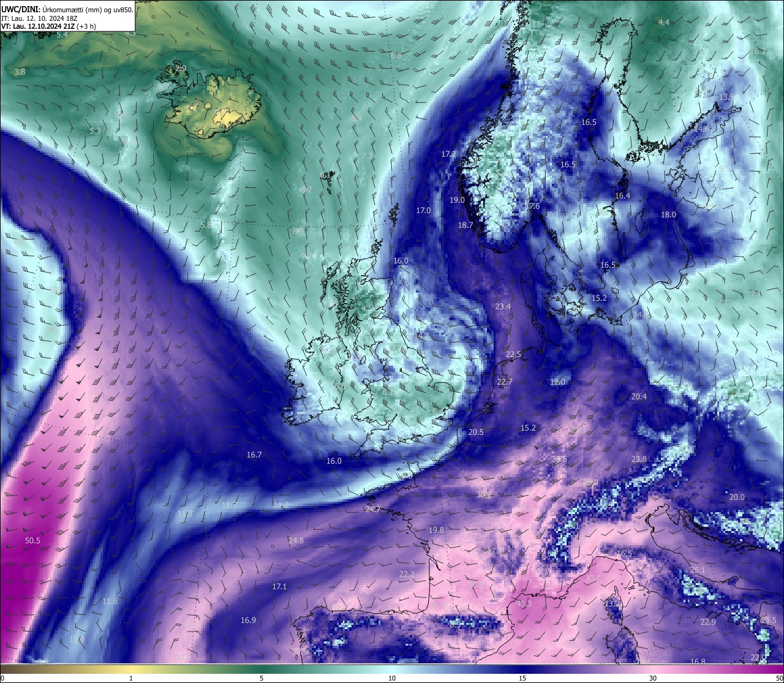Click the 16.9 value label
The width and height of the screenshot is (784, 683).
tap(248, 620)
